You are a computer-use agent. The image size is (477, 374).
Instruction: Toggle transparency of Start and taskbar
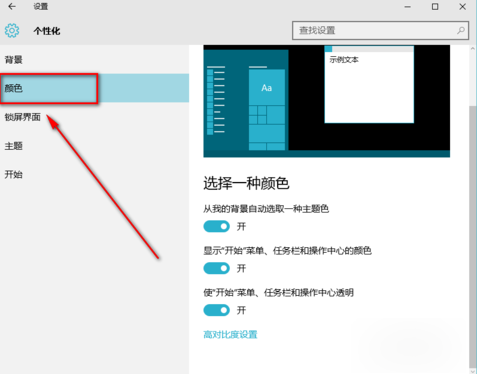(x=217, y=310)
